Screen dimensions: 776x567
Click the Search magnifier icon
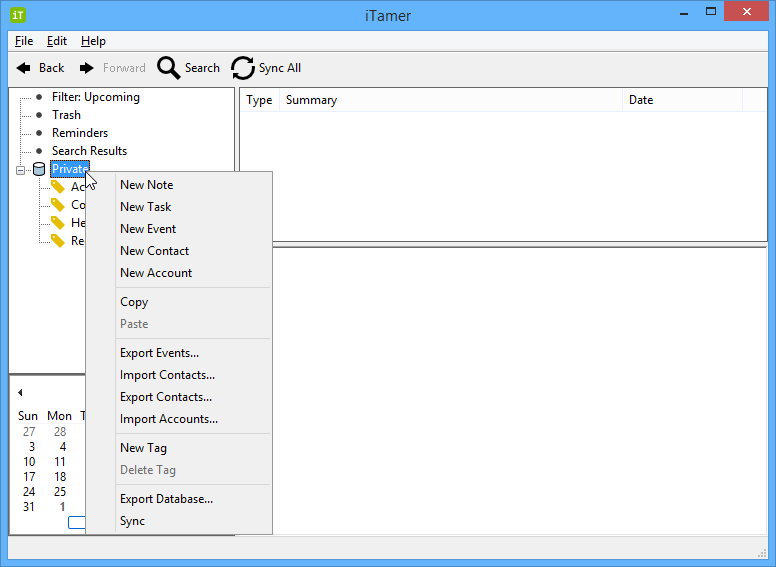click(169, 68)
